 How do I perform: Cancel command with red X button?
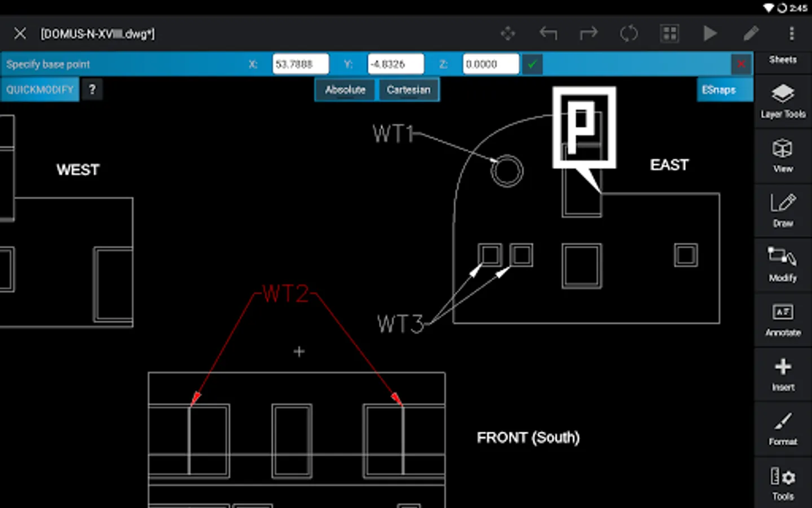pos(741,64)
